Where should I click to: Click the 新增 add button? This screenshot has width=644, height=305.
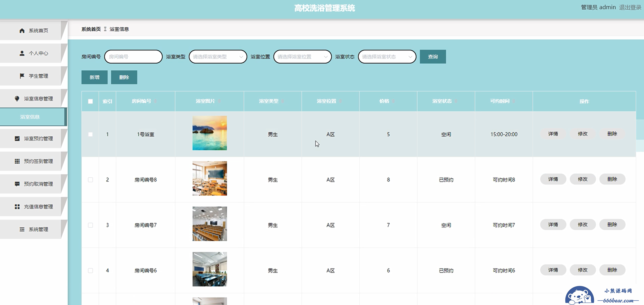pyautogui.click(x=94, y=77)
